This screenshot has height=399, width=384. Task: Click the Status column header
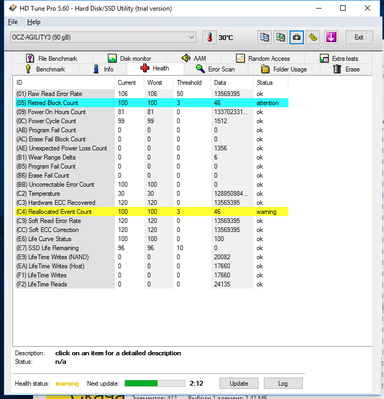271,83
